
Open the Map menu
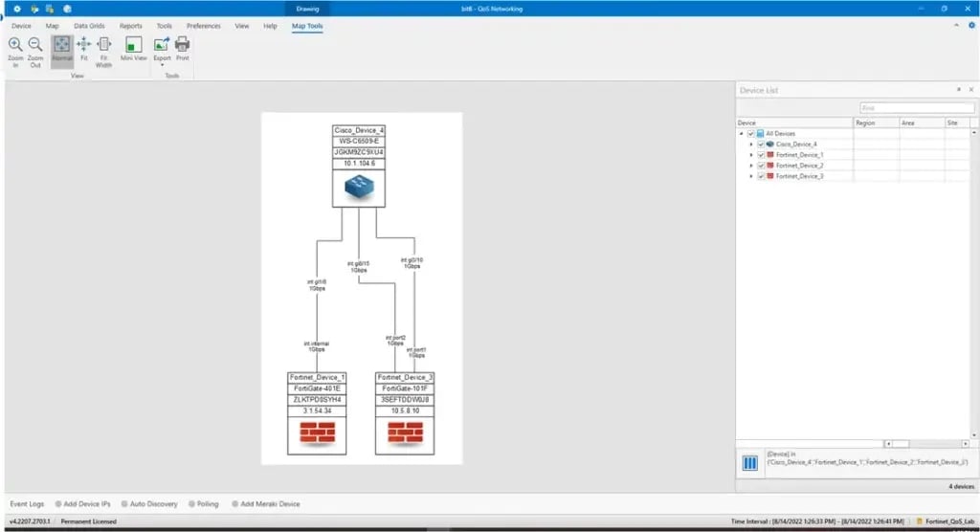pos(53,26)
